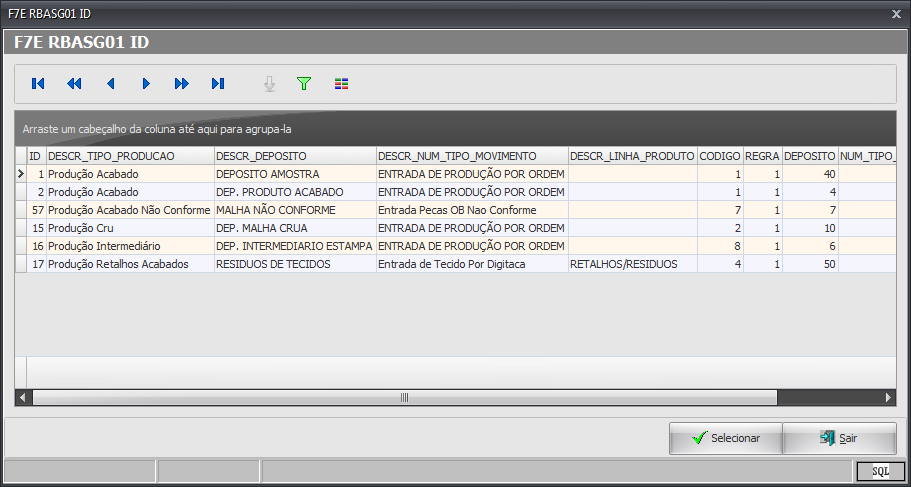
Task: Sort by DESCR_DEPOSITO column header
Action: coord(295,156)
